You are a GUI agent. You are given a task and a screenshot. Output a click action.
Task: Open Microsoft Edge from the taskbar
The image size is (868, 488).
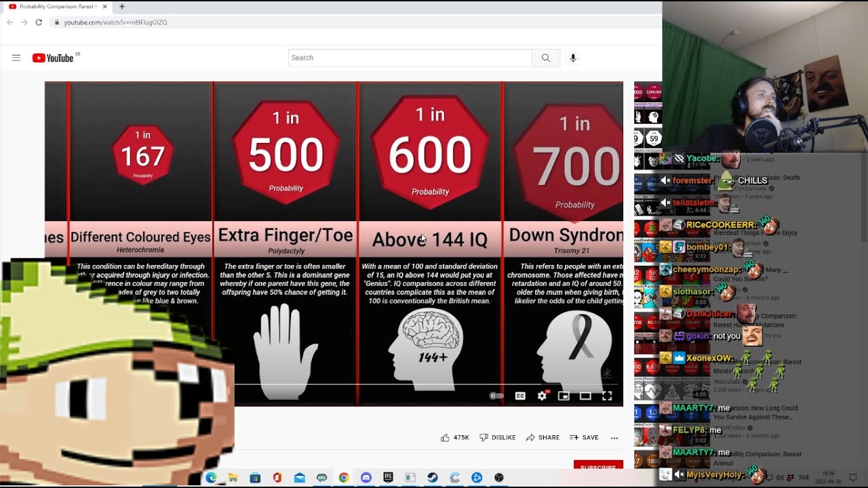click(x=211, y=478)
